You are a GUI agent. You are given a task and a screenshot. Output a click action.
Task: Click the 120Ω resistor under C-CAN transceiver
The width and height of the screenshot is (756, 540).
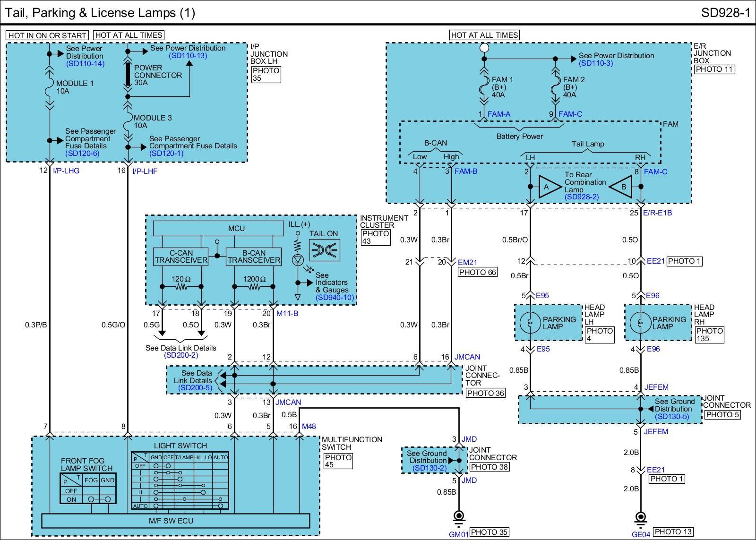[181, 287]
